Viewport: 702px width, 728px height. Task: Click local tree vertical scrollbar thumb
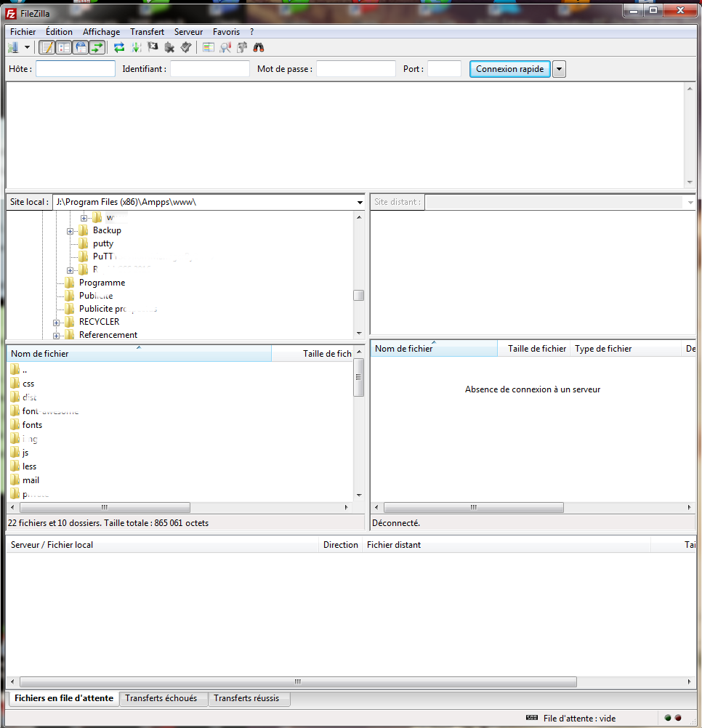point(358,295)
